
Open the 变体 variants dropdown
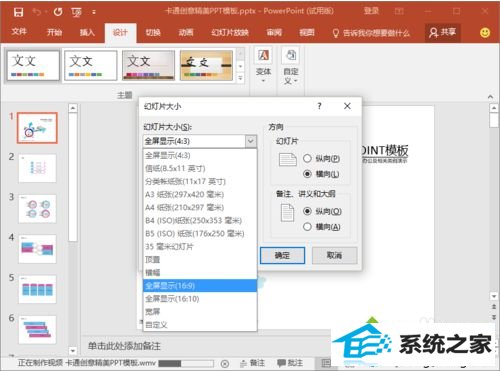click(263, 66)
